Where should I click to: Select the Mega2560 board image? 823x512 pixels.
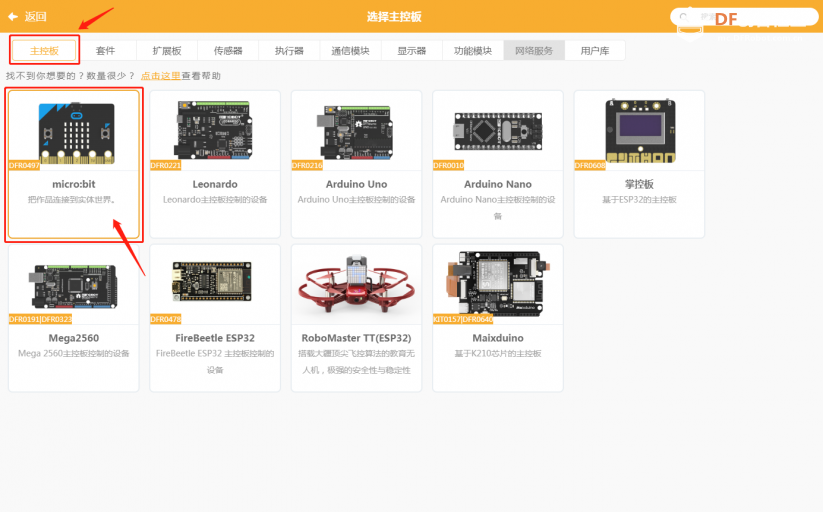coord(73,287)
